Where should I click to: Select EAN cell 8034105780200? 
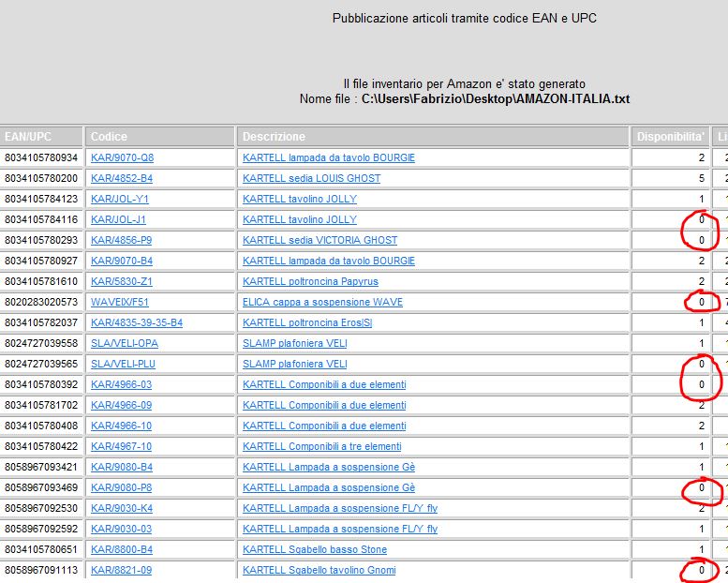click(41, 178)
